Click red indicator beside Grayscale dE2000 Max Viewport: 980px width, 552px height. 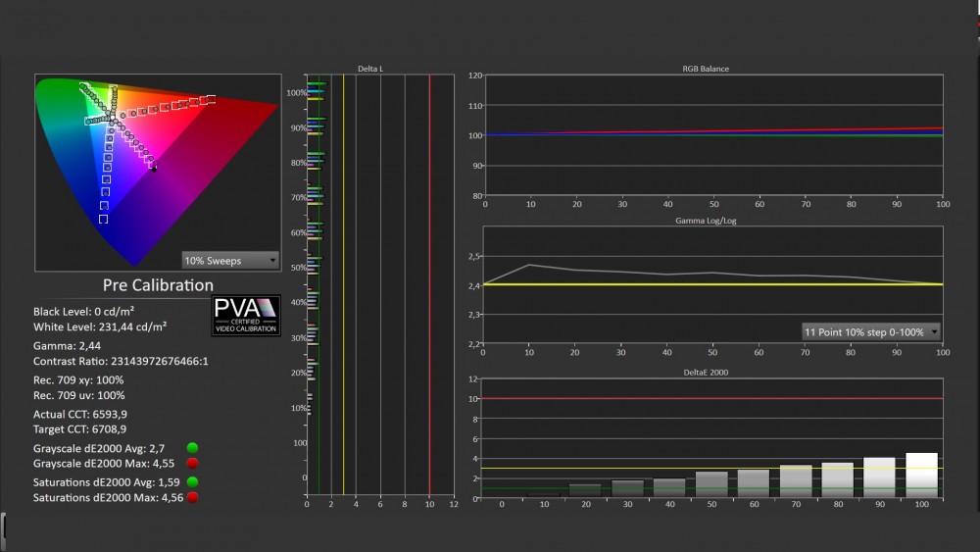click(x=192, y=463)
